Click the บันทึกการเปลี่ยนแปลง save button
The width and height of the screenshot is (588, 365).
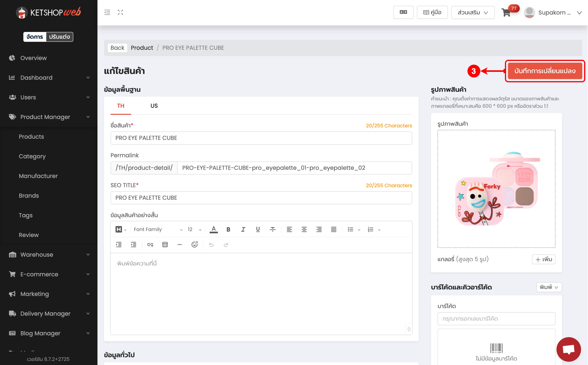(x=545, y=71)
